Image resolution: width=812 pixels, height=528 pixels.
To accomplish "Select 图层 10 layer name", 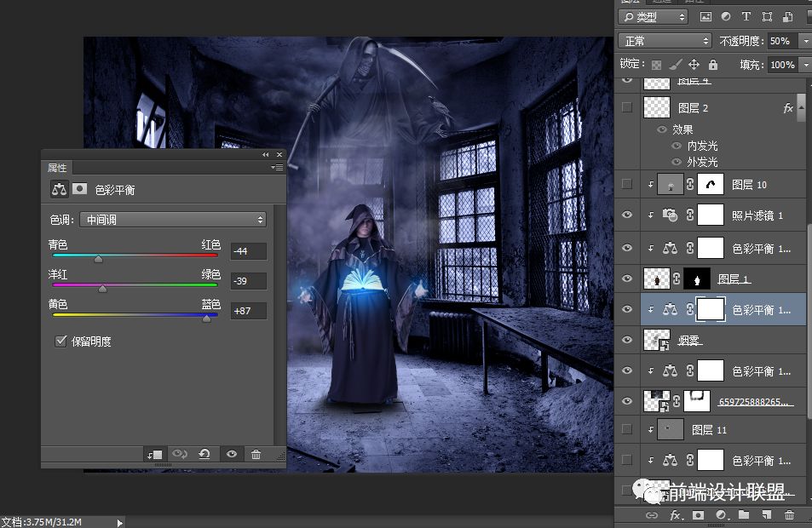I will tap(749, 185).
